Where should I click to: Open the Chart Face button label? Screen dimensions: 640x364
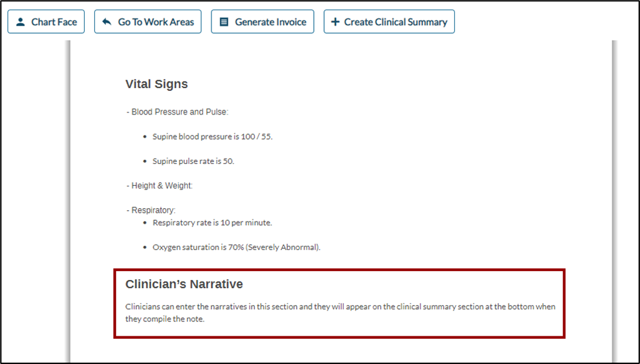(54, 22)
